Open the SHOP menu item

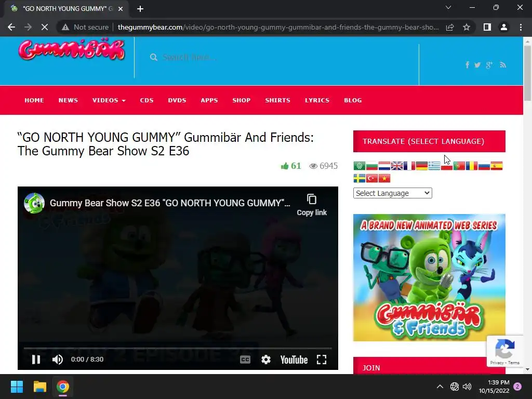(x=241, y=100)
